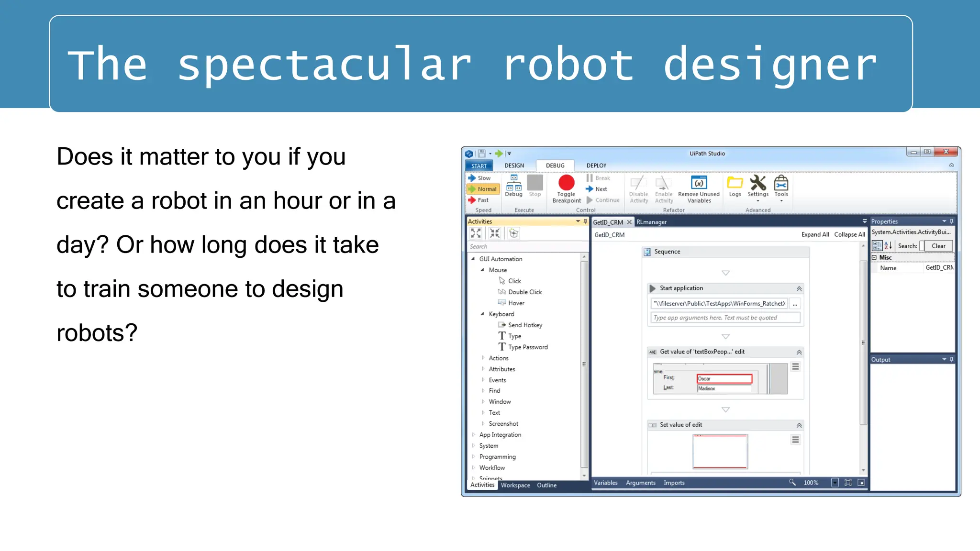Select Fast execution speed
This screenshot has width=980, height=551.
pyautogui.click(x=479, y=200)
